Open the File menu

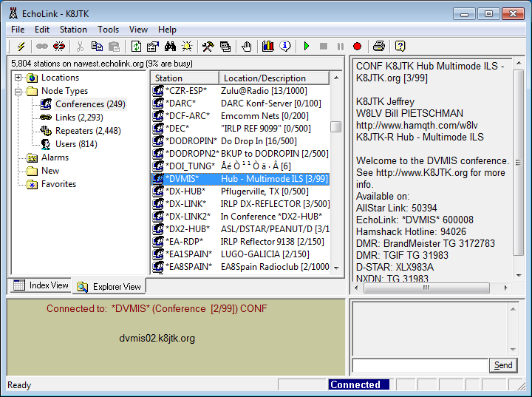tap(18, 30)
